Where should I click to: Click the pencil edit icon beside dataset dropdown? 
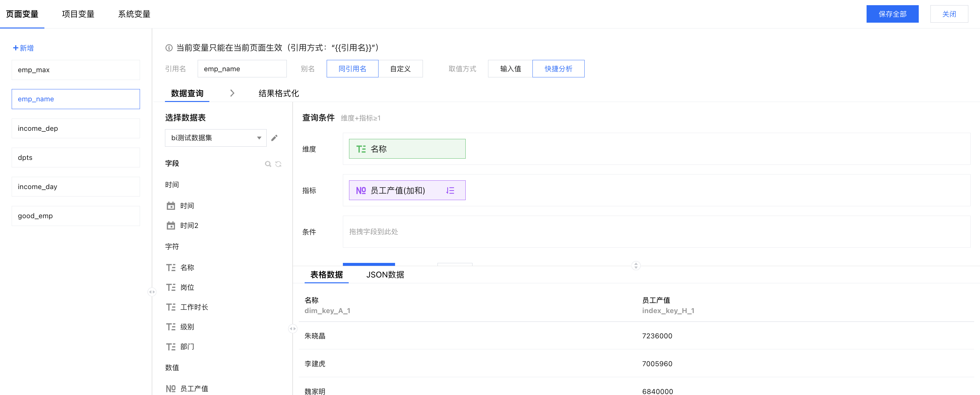(274, 138)
